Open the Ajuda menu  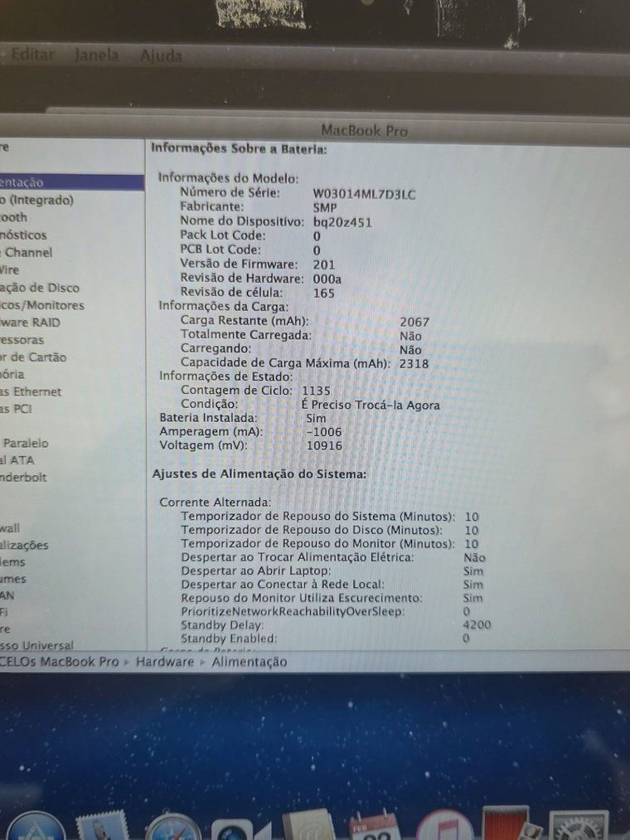tap(161, 56)
